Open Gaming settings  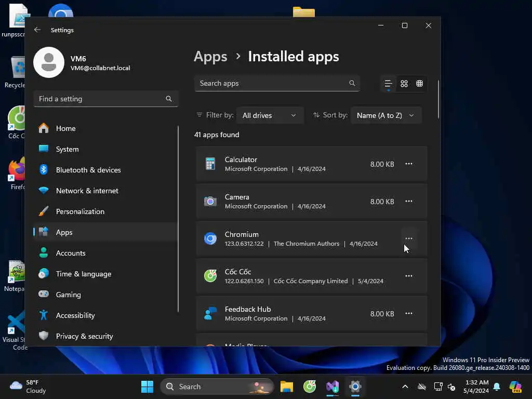tap(105, 295)
